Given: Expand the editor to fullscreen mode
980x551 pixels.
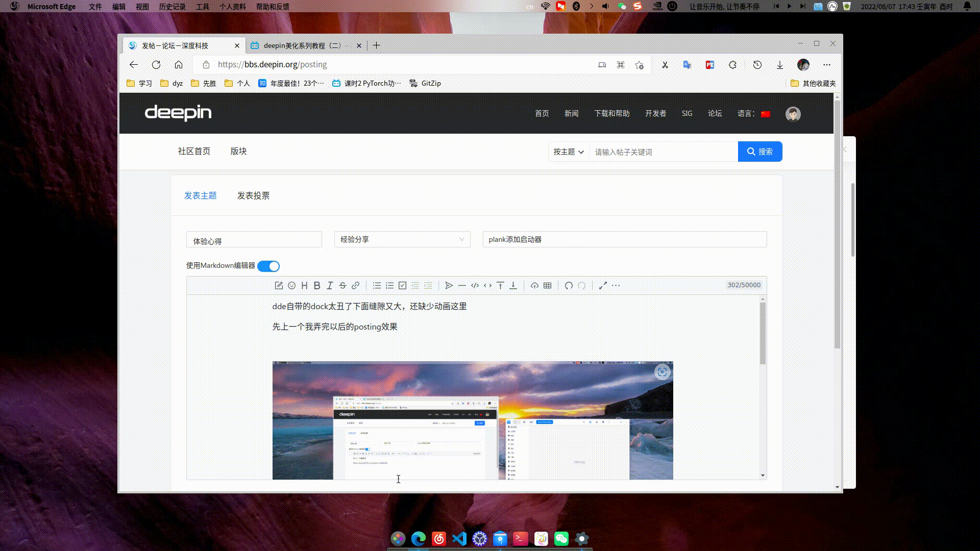Looking at the screenshot, I should coord(603,285).
